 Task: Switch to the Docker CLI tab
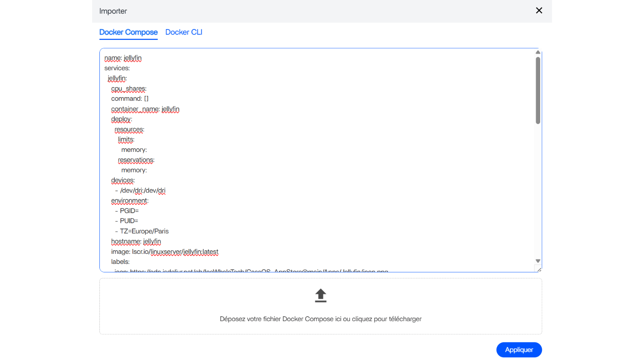click(x=184, y=32)
